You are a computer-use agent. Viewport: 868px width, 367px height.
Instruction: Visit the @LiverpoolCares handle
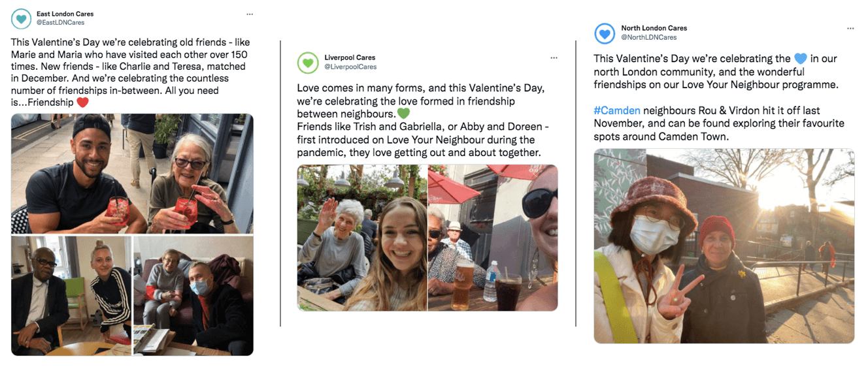350,67
